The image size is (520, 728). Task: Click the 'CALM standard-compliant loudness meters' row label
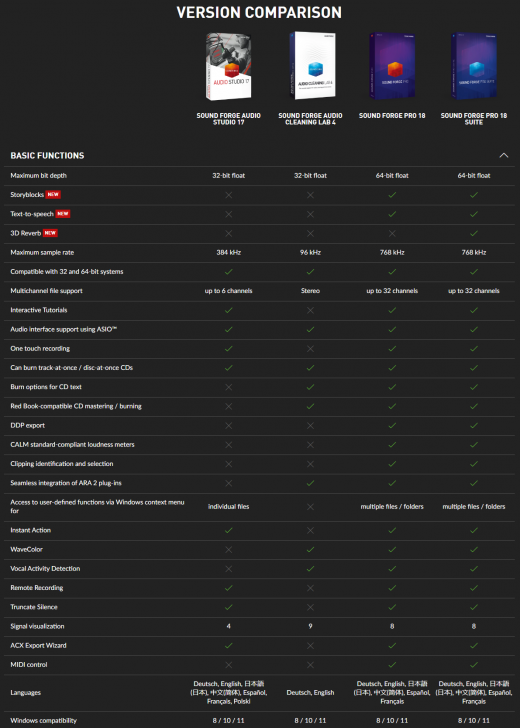72,444
